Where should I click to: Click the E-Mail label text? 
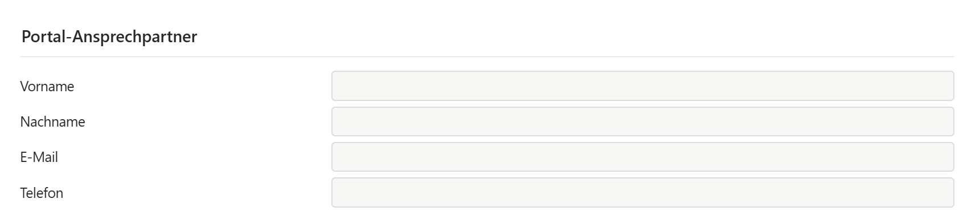39,157
